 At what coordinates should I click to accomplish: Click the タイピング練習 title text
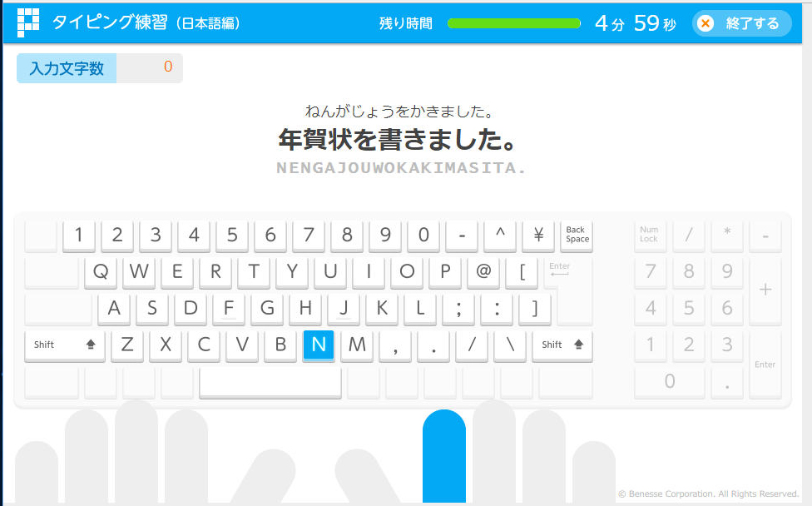(110, 22)
